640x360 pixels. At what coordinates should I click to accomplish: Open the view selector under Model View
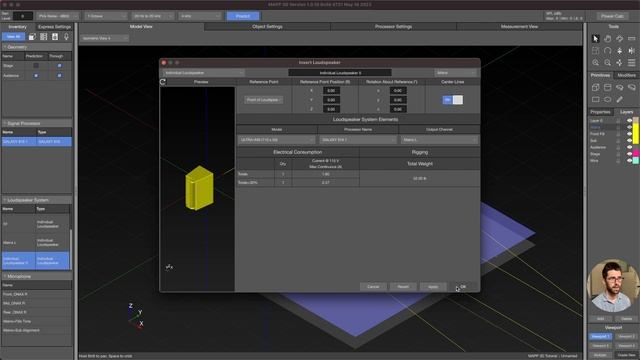tap(104, 38)
